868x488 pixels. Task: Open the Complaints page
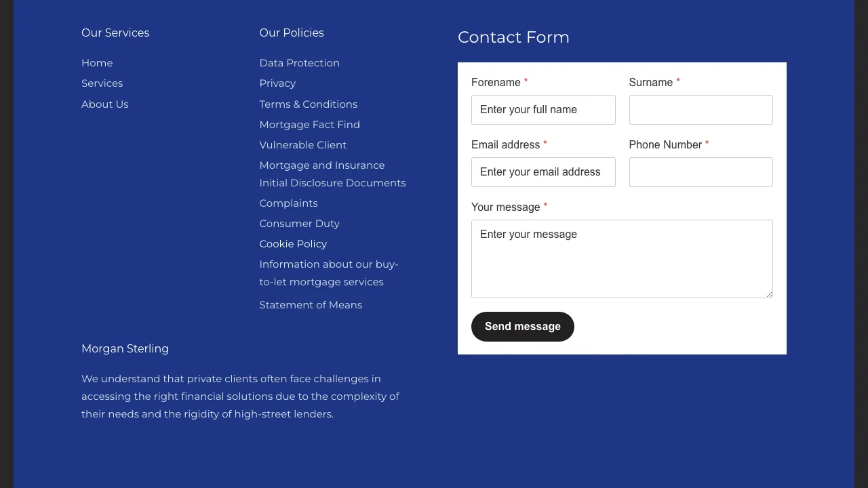(288, 203)
